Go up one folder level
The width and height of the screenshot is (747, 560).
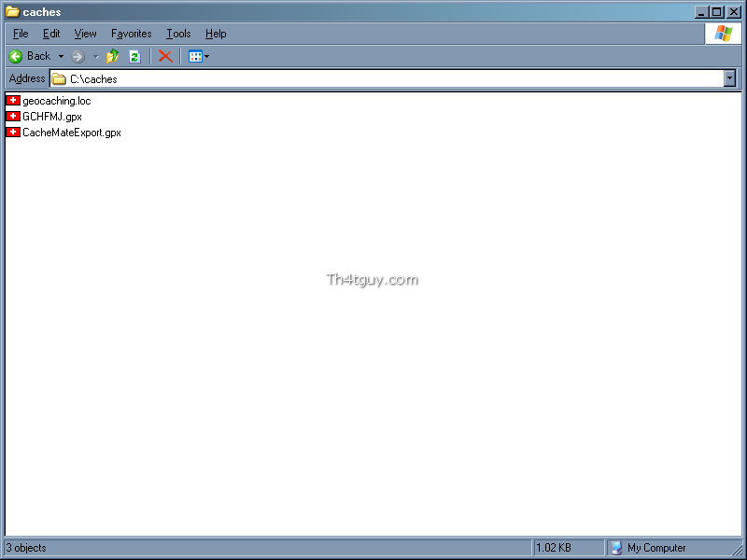point(113,56)
